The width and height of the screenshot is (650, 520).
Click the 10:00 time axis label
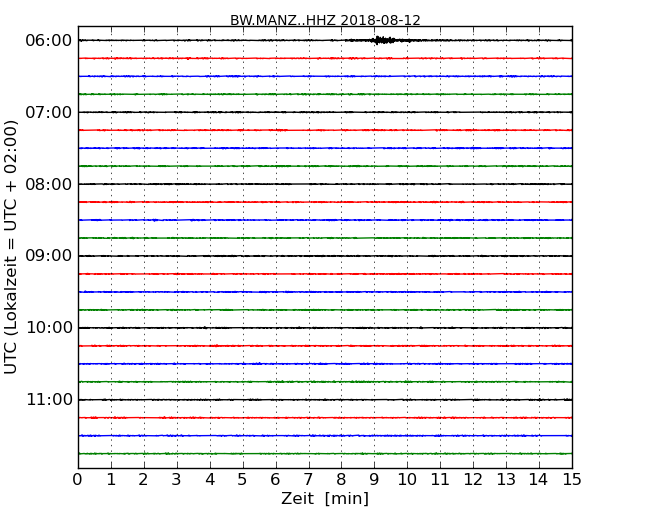(x=49, y=328)
